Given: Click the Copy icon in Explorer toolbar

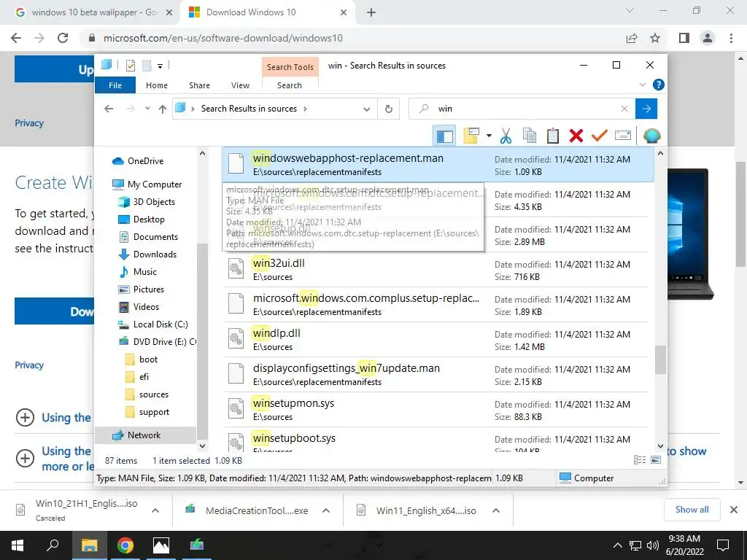Looking at the screenshot, I should point(530,136).
